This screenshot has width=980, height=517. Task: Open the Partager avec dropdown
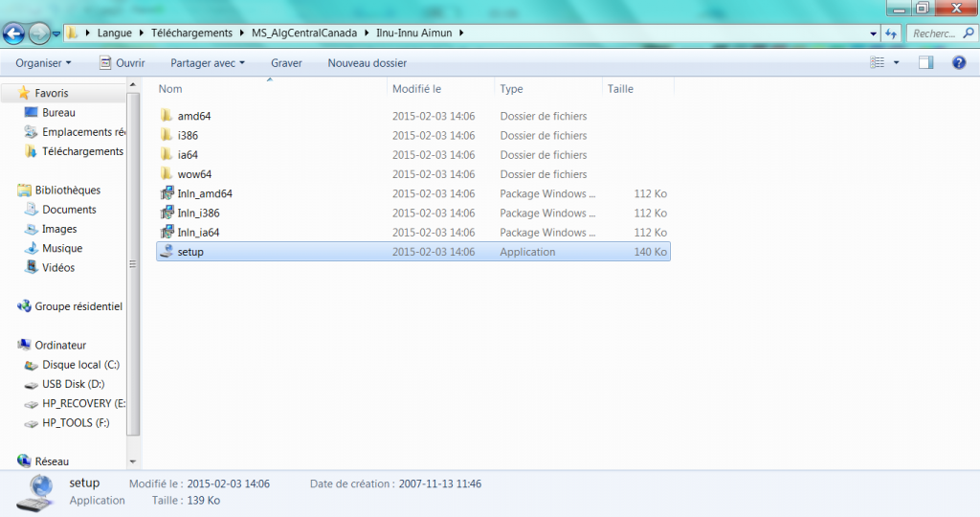[207, 63]
